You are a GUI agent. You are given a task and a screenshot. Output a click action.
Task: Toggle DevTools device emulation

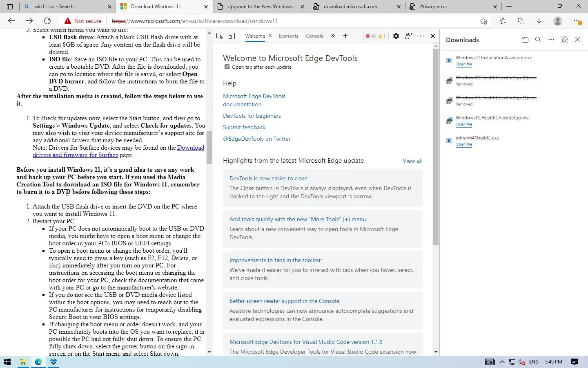[x=232, y=36]
